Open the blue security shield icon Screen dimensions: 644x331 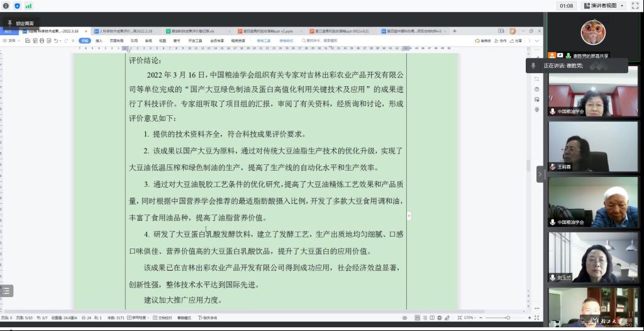tap(17, 6)
